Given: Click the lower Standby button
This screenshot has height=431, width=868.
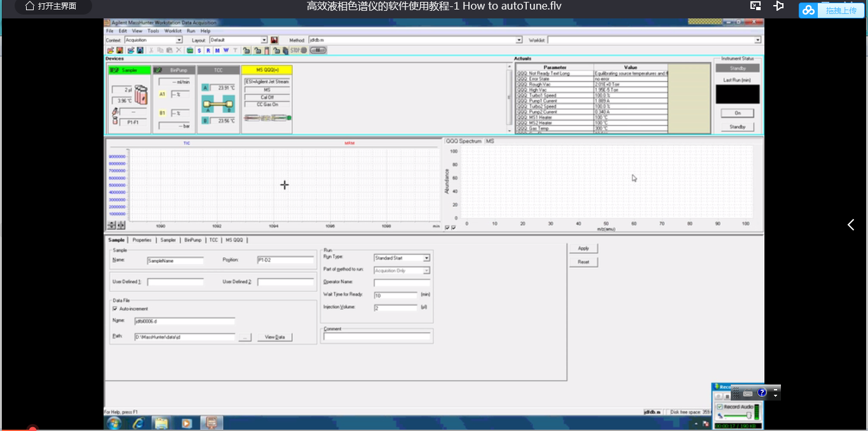Looking at the screenshot, I should coord(737,127).
